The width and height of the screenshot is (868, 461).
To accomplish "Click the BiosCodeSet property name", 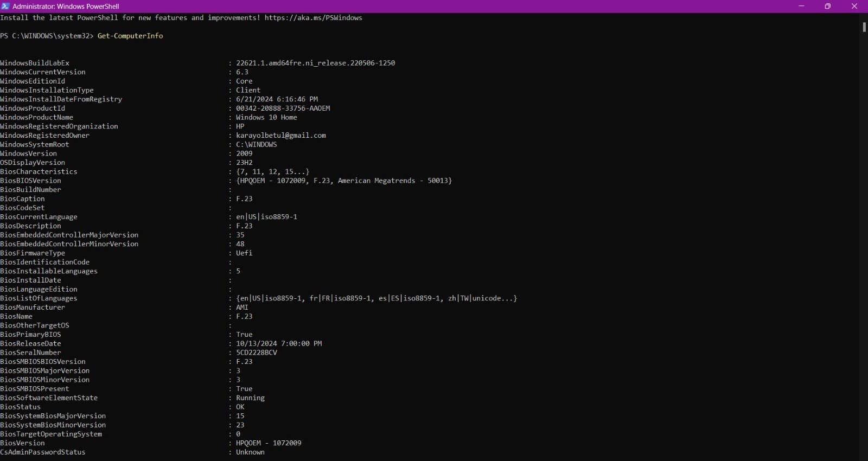I will [x=22, y=208].
